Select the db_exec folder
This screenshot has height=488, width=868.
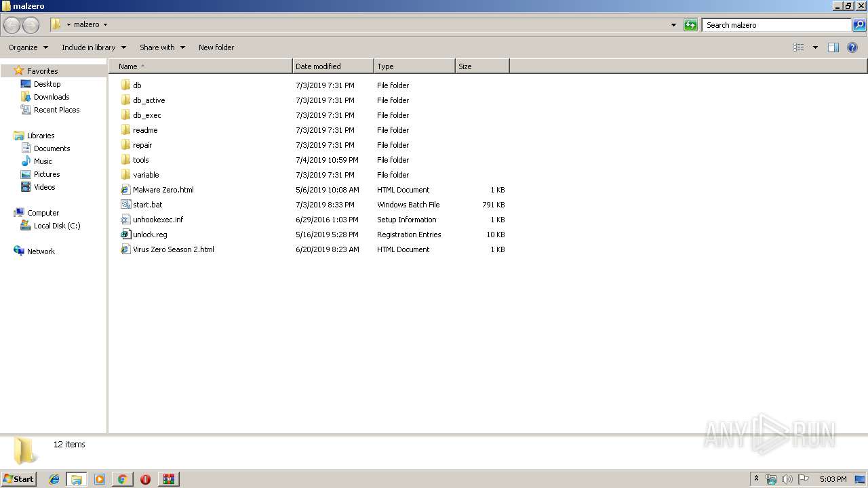[x=146, y=115]
